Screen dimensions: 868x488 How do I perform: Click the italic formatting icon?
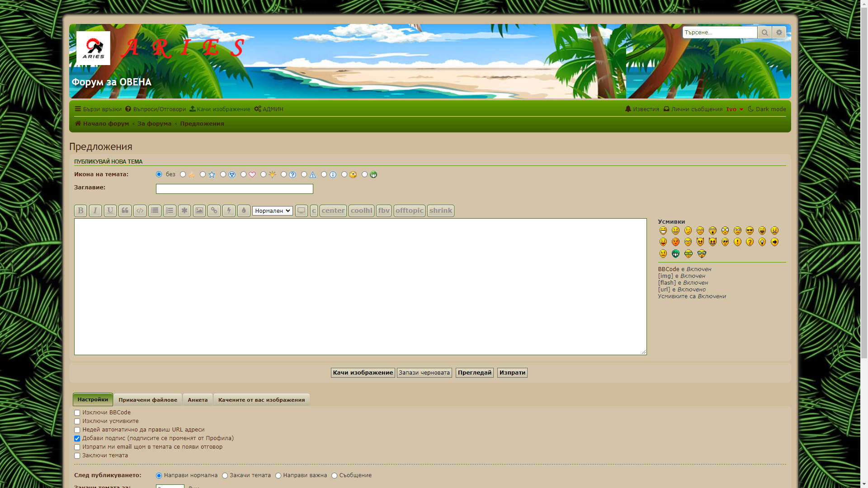pyautogui.click(x=95, y=211)
